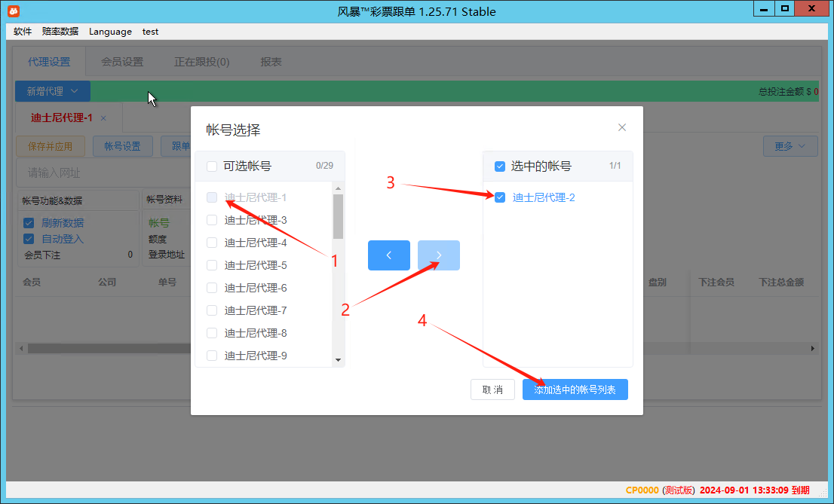Switch to the 报表 tab
The height and width of the screenshot is (504, 834).
[x=271, y=63]
